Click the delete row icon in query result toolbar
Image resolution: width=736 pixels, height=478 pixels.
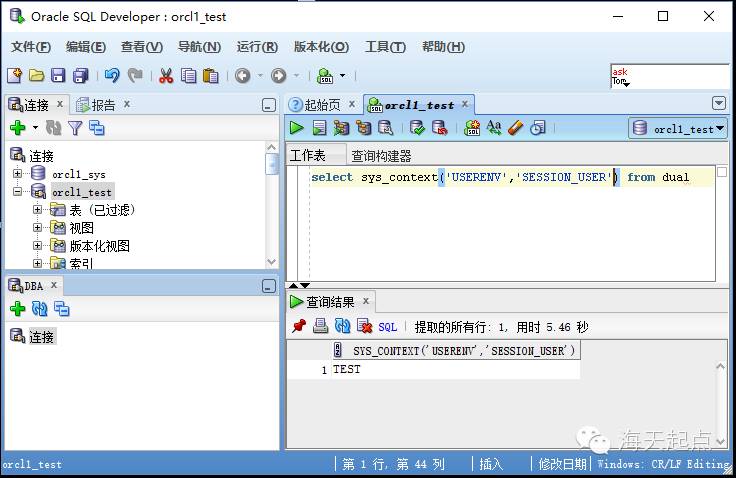coord(365,326)
